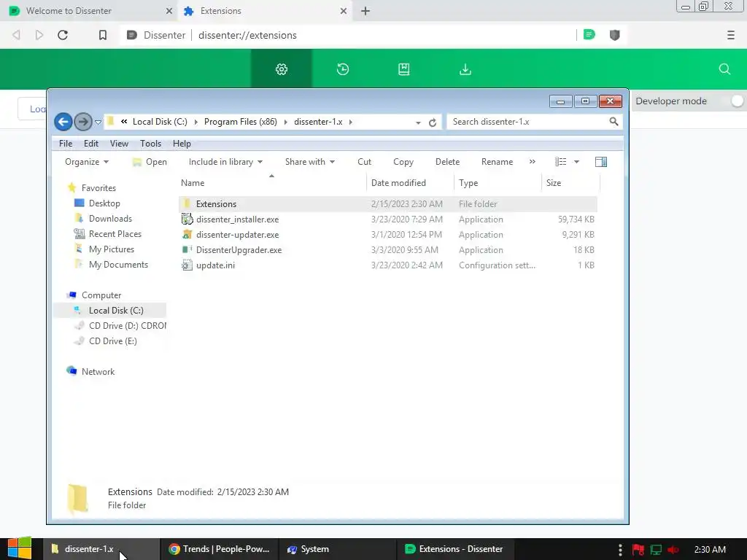Click the Explorer search magnifier icon

click(614, 122)
